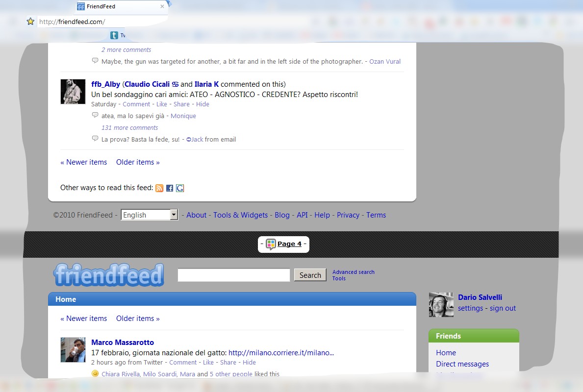Click inside the friendfeed search field
Image resolution: width=583 pixels, height=392 pixels.
(233, 275)
